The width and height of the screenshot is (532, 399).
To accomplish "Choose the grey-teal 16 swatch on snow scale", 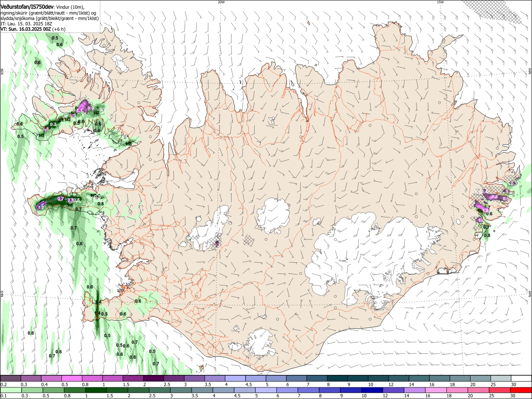I will coord(439,379).
